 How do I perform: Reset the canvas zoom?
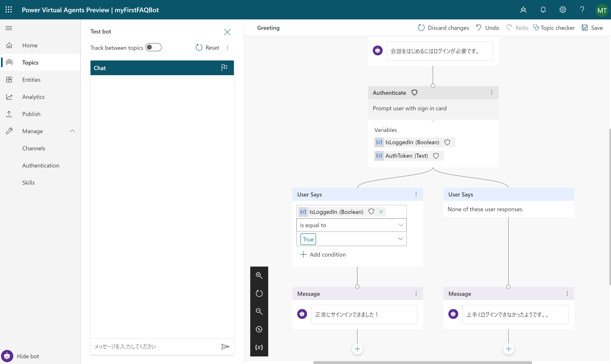click(x=259, y=293)
